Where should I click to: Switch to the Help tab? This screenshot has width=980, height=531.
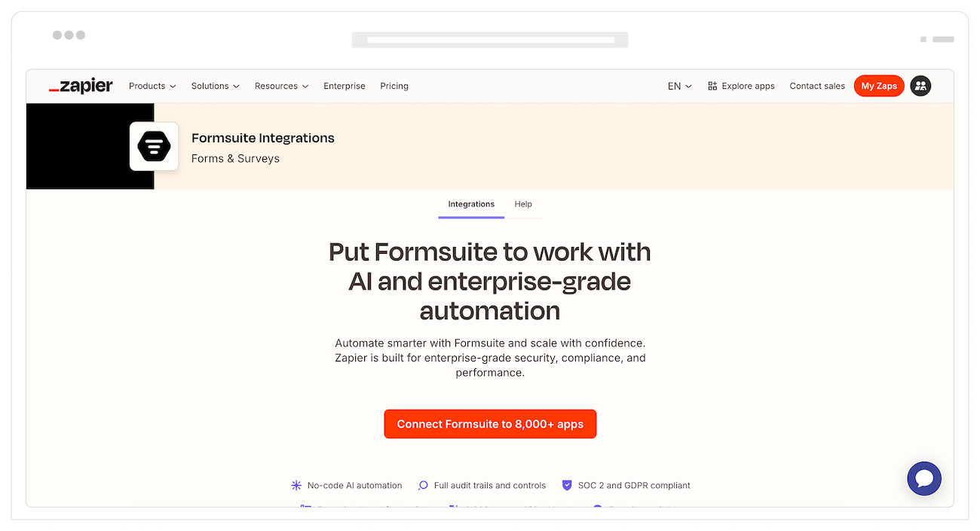pyautogui.click(x=523, y=204)
